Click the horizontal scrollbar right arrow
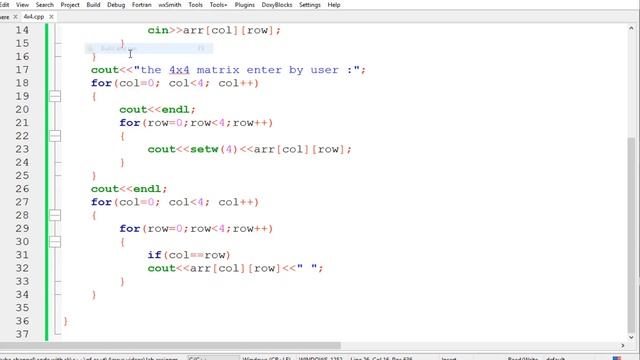This screenshot has height=360, width=640. pyautogui.click(x=622, y=346)
